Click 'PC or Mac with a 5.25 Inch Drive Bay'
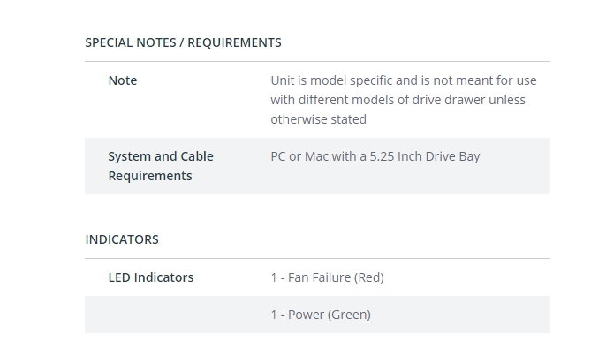The image size is (606, 364). [x=375, y=156]
